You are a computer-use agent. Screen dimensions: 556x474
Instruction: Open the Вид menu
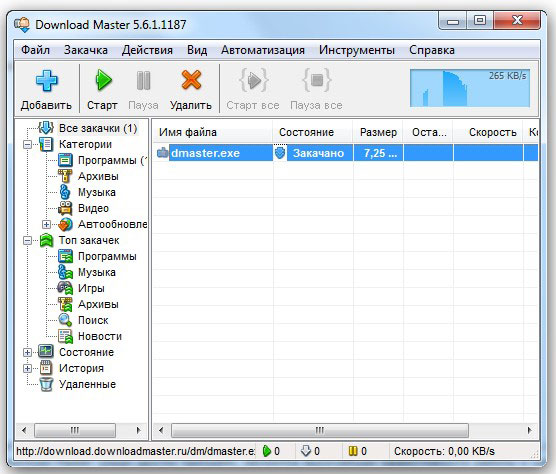[x=197, y=50]
